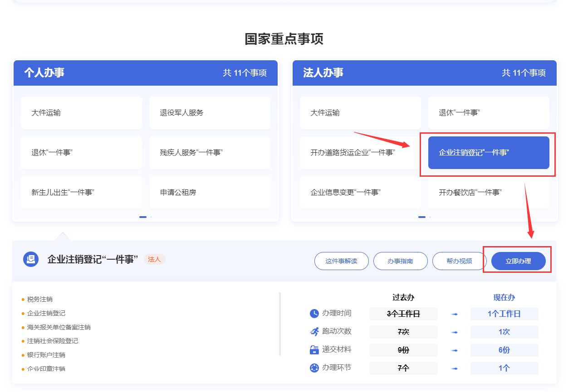Switch to second page dot in 法人办事
Screen dimensions: 573x392
click(430, 217)
